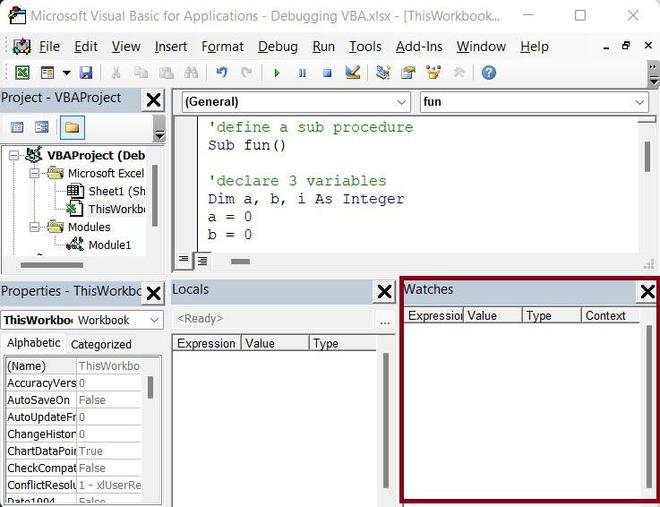The image size is (660, 507).
Task: Open Project Explorer toolbar icon
Action: click(383, 72)
